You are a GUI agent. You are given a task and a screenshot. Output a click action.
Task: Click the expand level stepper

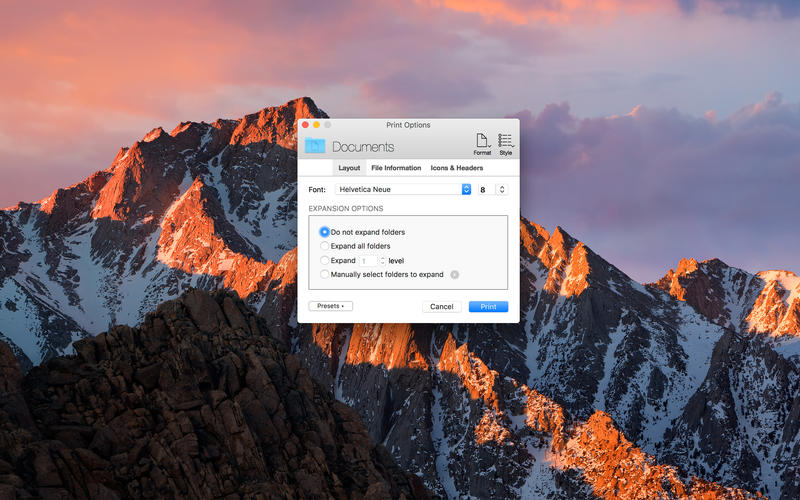(x=382, y=261)
